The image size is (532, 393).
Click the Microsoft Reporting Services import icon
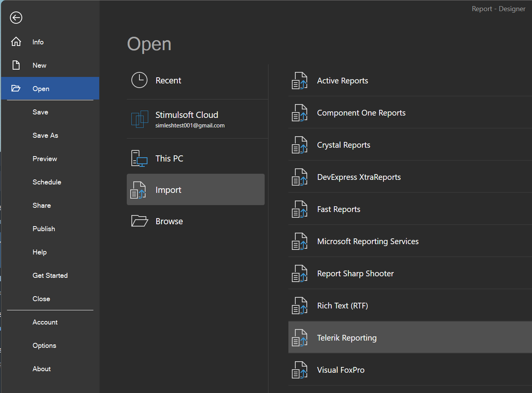300,241
